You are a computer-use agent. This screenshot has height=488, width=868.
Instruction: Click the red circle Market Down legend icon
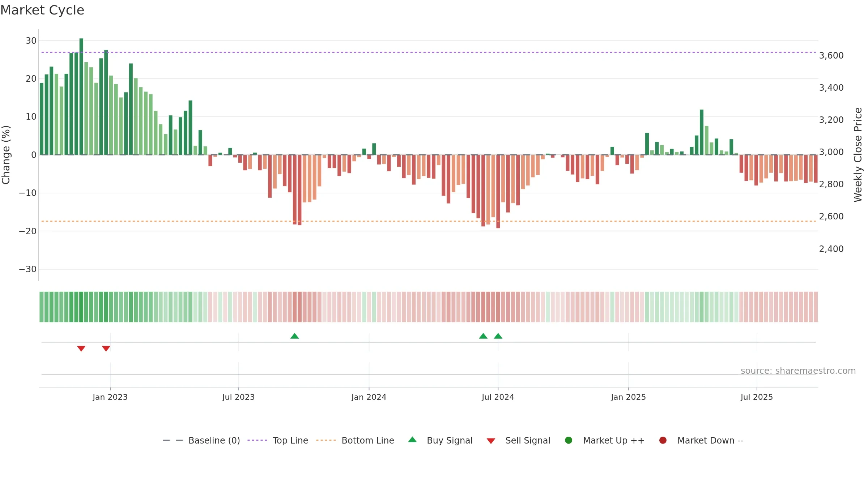click(x=663, y=440)
